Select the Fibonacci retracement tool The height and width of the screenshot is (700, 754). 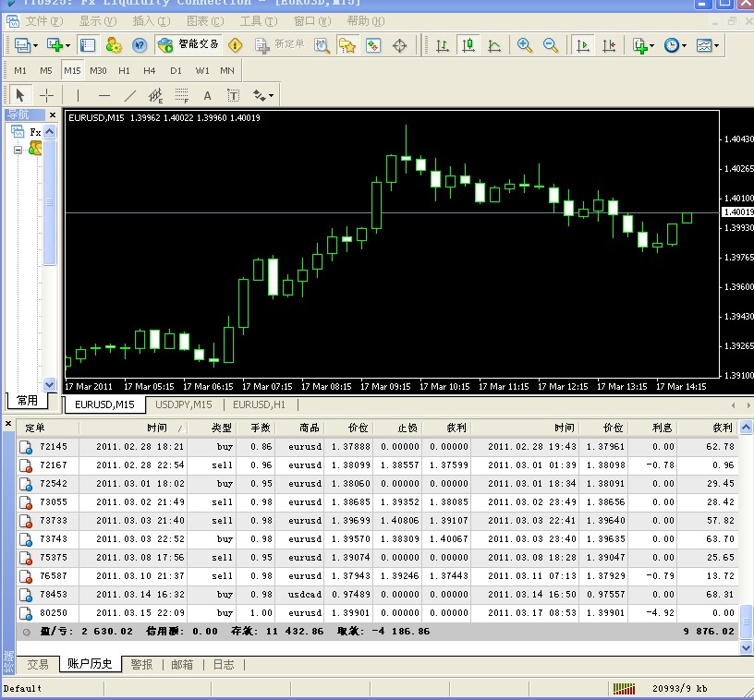point(182,95)
